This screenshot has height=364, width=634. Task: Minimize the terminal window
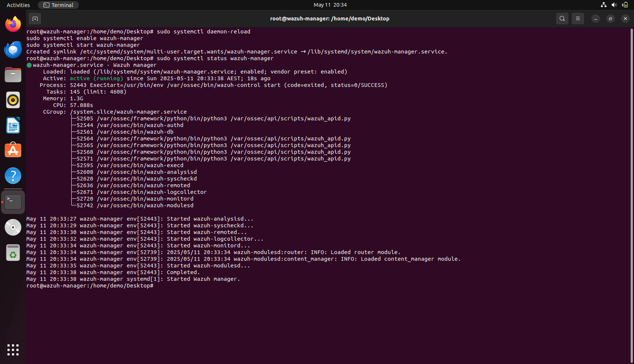(x=596, y=19)
